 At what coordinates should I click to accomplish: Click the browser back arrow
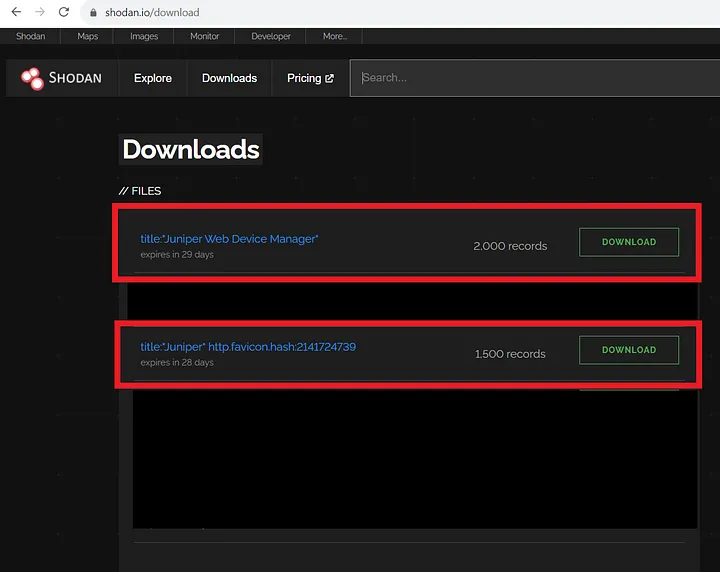pyautogui.click(x=16, y=12)
